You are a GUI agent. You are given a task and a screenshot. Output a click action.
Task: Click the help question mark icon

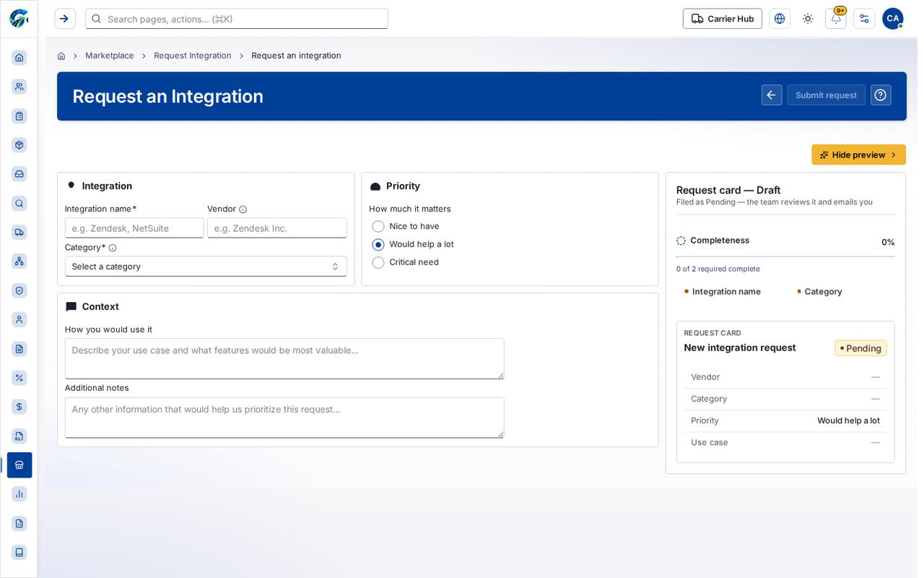click(881, 95)
